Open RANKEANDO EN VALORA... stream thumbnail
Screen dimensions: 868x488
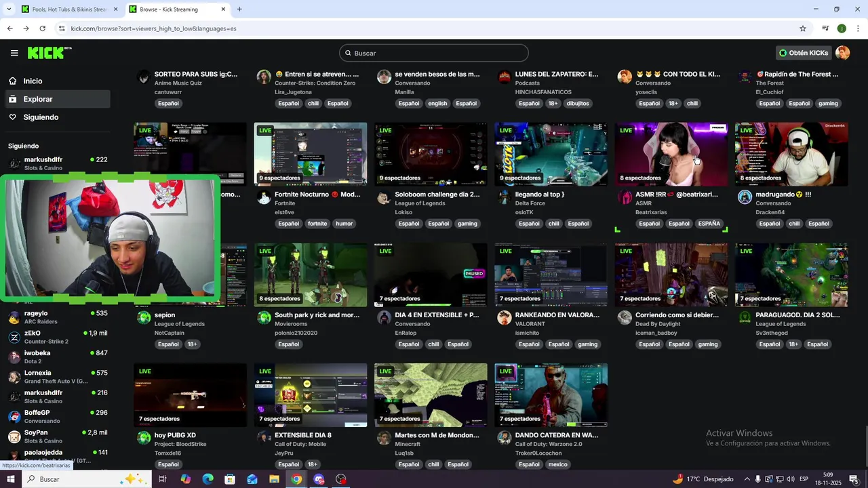tap(551, 274)
